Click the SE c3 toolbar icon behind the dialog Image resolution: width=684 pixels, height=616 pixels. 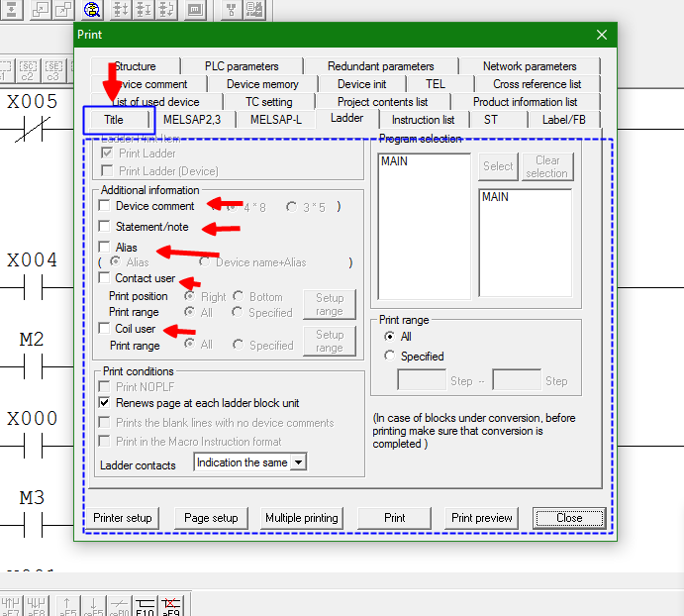(53, 70)
